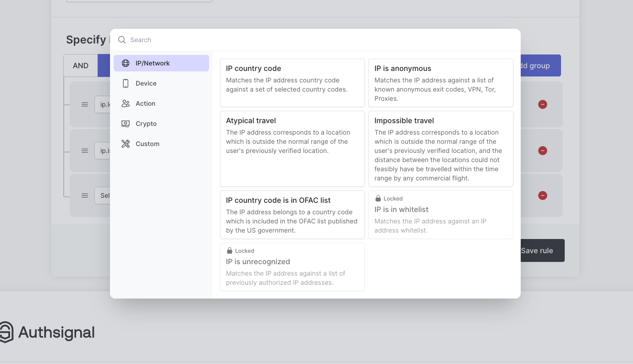Click the Device phone icon

tap(126, 83)
